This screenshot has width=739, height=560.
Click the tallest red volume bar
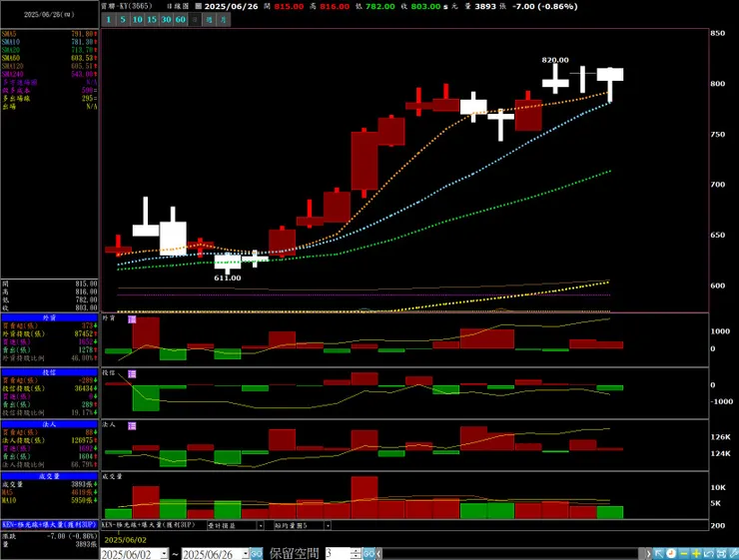click(x=365, y=497)
